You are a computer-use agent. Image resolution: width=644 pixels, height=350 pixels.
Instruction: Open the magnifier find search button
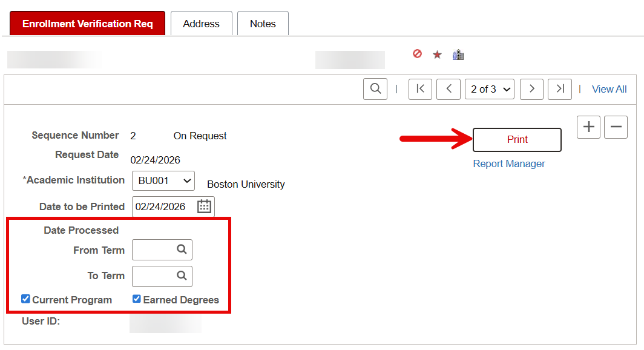(375, 89)
